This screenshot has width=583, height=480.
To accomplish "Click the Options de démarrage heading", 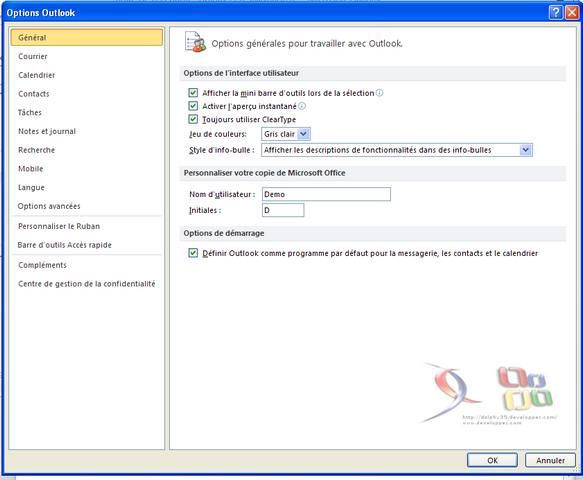I will (224, 233).
